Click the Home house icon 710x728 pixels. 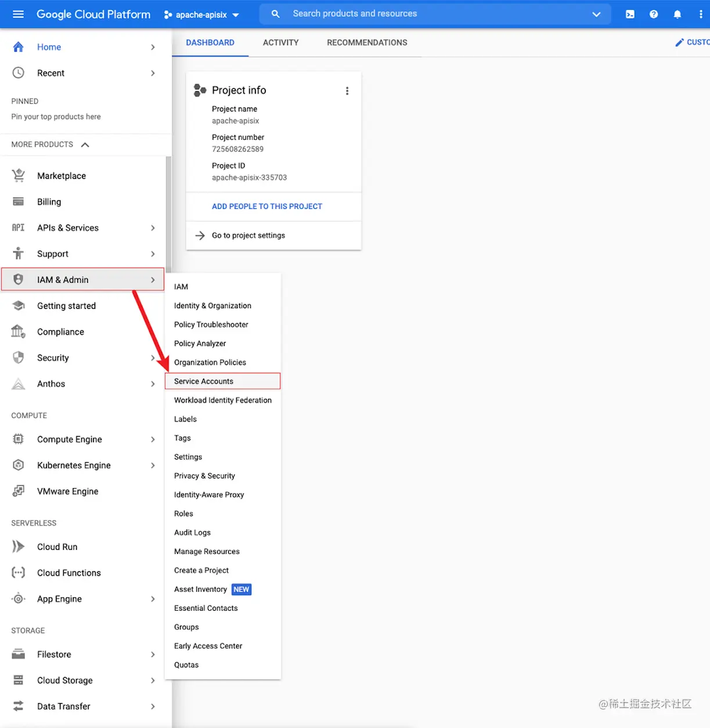19,47
